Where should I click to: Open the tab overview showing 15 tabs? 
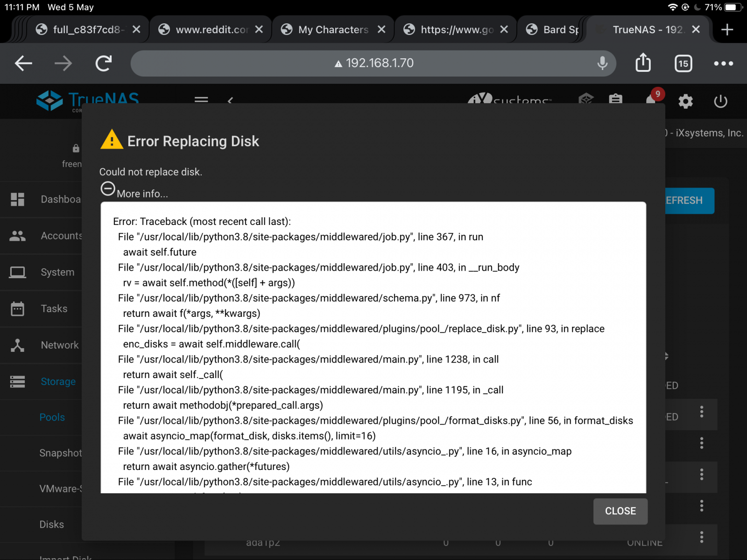point(683,63)
